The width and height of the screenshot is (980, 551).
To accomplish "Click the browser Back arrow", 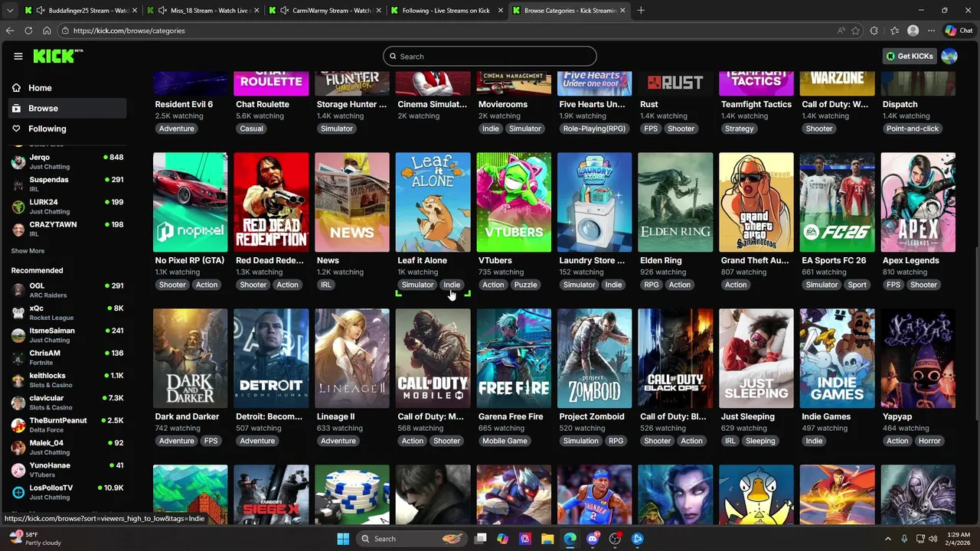I will tap(10, 31).
